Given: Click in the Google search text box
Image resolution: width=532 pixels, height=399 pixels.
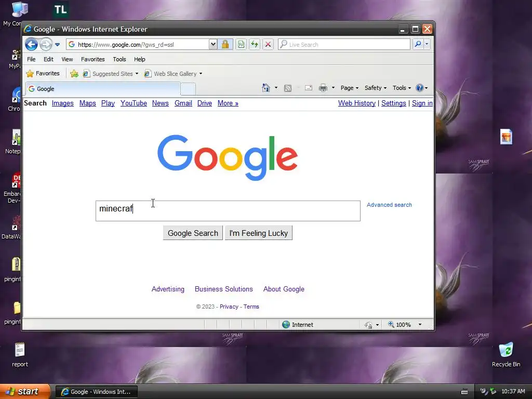Looking at the screenshot, I should pyautogui.click(x=228, y=211).
